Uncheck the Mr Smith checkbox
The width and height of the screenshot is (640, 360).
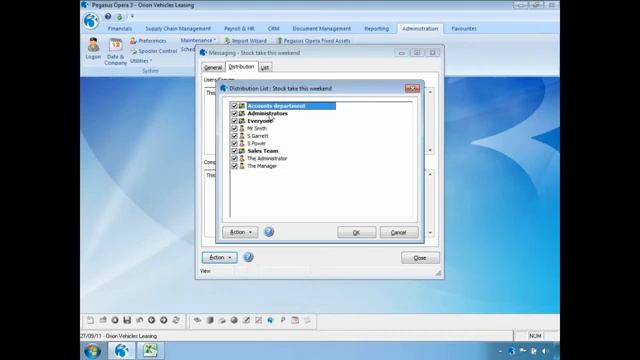(234, 129)
